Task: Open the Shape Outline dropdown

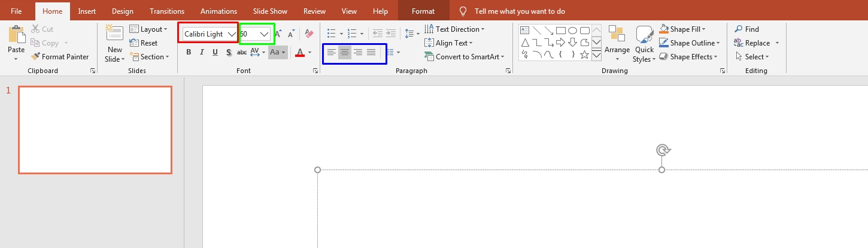Action: tap(689, 43)
